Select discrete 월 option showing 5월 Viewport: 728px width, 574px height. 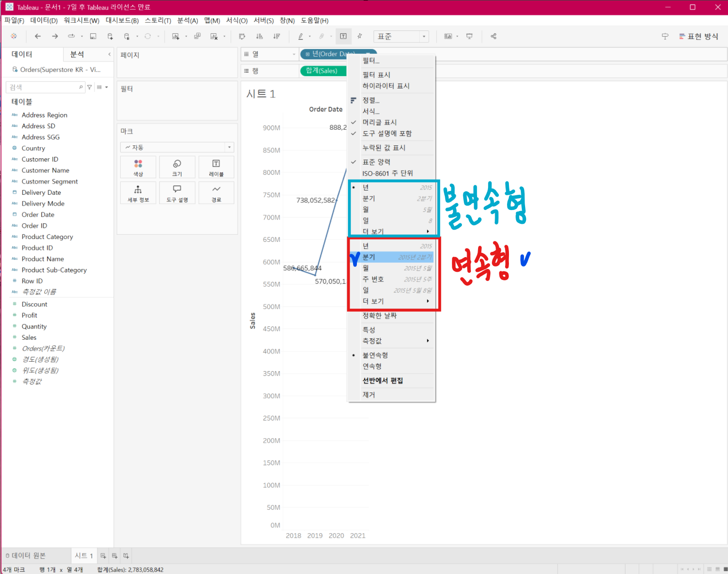[392, 210]
